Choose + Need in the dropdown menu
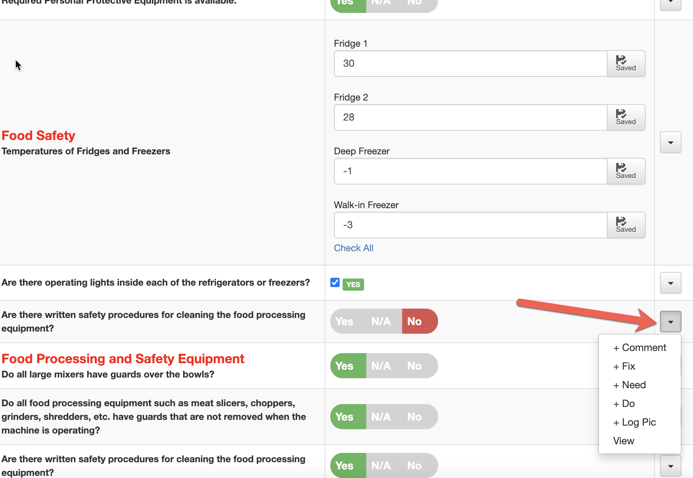The image size is (693, 478). pos(629,385)
